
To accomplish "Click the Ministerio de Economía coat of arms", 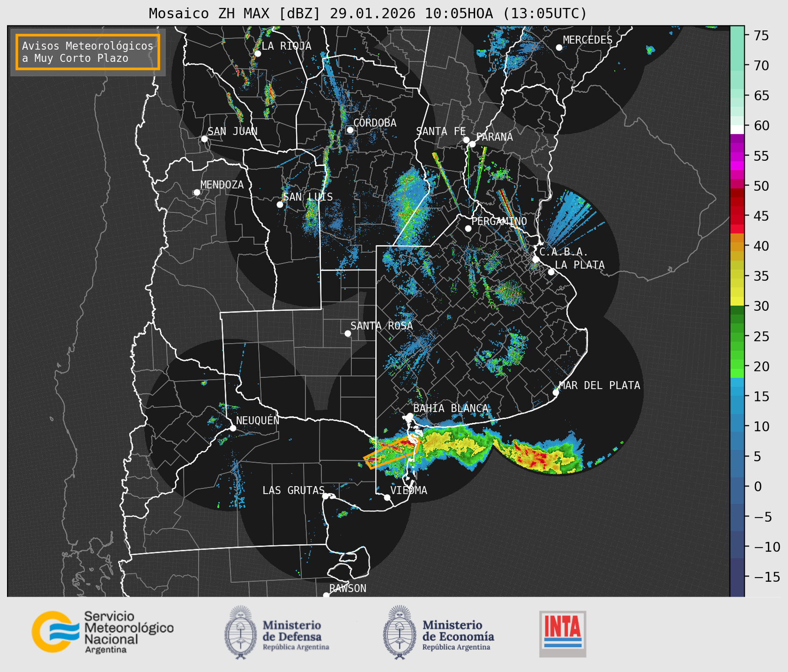I will coord(399,632).
